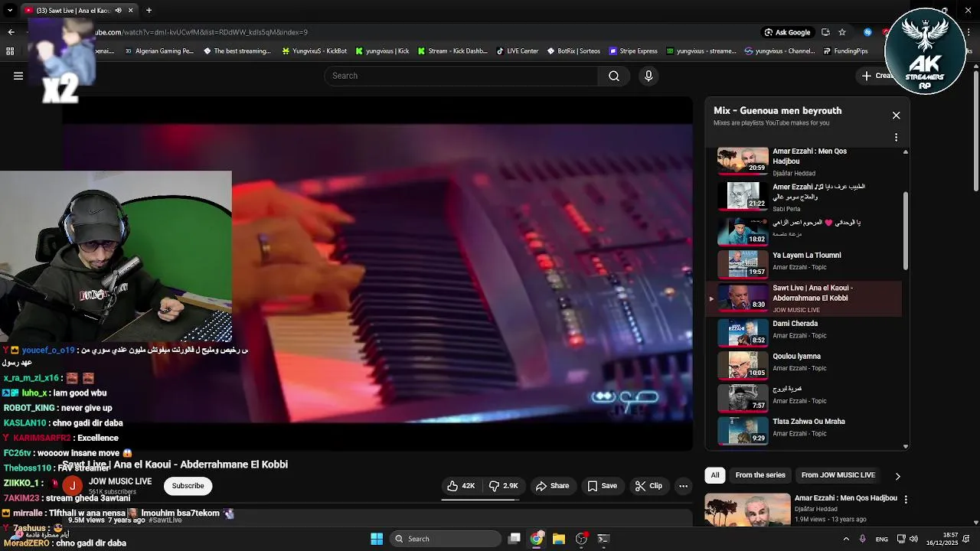The width and height of the screenshot is (980, 551).
Task: Open Stream - Kick Dashboard bookmark
Action: click(x=452, y=51)
